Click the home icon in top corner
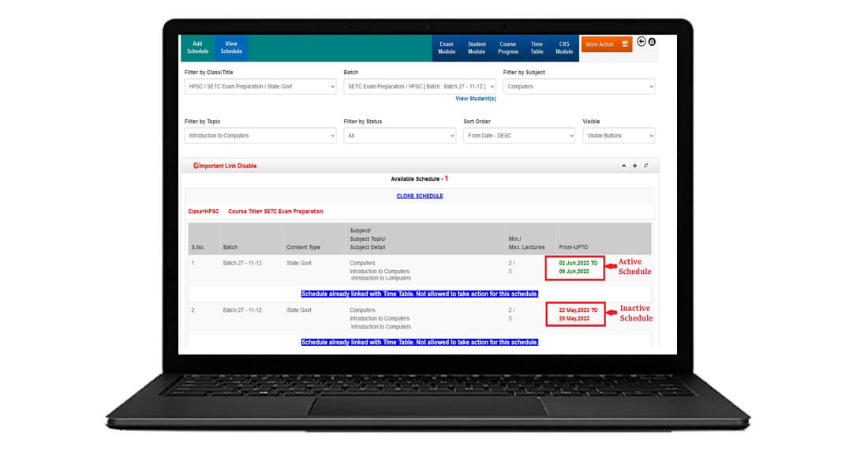 pyautogui.click(x=652, y=42)
